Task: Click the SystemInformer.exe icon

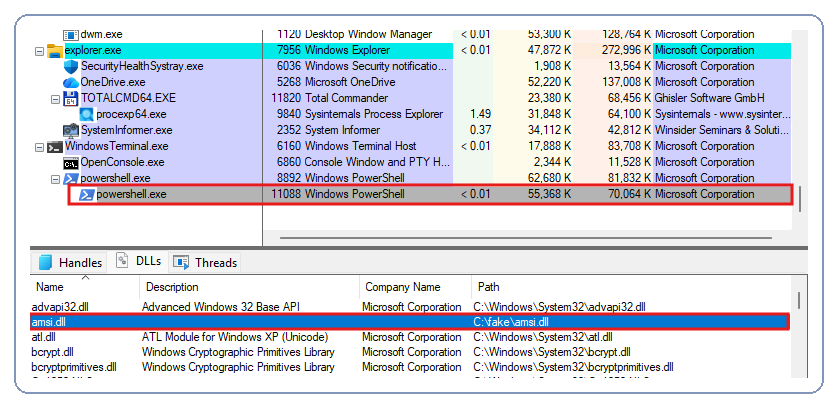Action: [71, 130]
